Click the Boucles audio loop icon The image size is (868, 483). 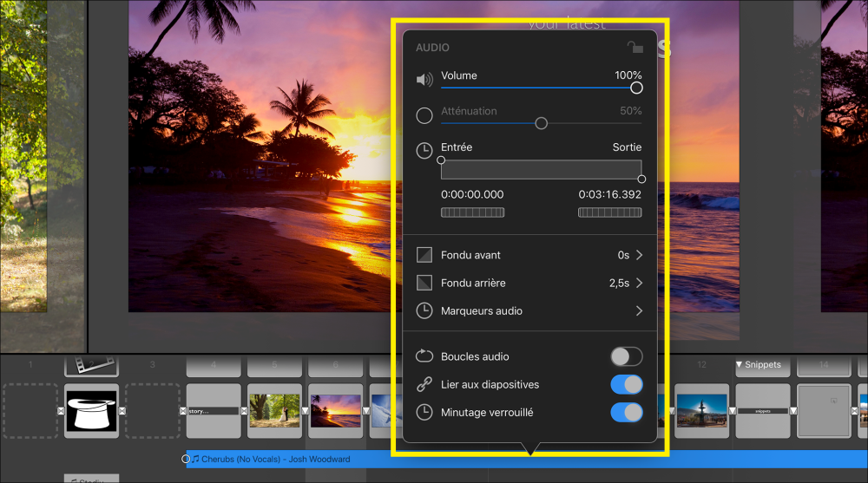pos(424,356)
